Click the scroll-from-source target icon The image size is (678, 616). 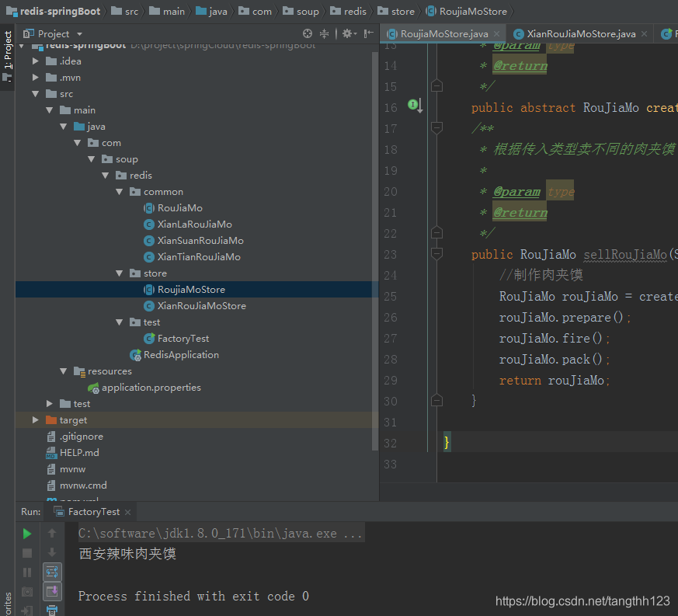[x=308, y=33]
